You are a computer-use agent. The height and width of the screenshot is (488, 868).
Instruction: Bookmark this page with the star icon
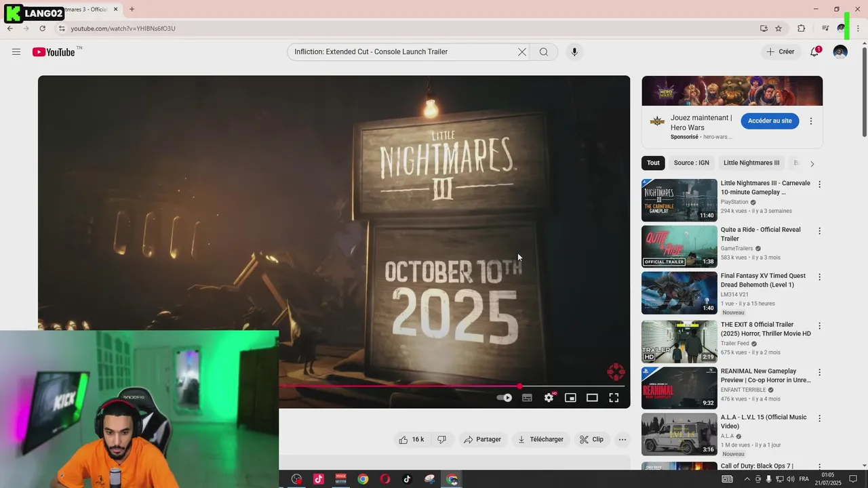tap(778, 28)
